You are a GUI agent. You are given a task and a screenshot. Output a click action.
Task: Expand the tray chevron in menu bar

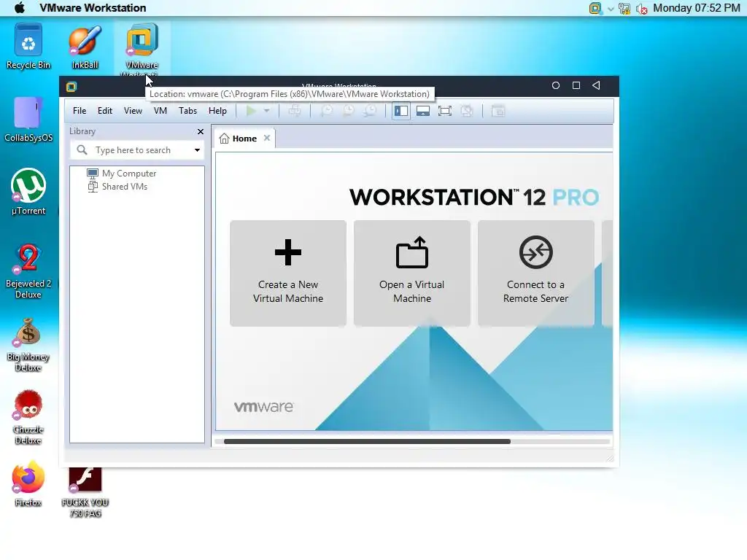click(x=611, y=9)
